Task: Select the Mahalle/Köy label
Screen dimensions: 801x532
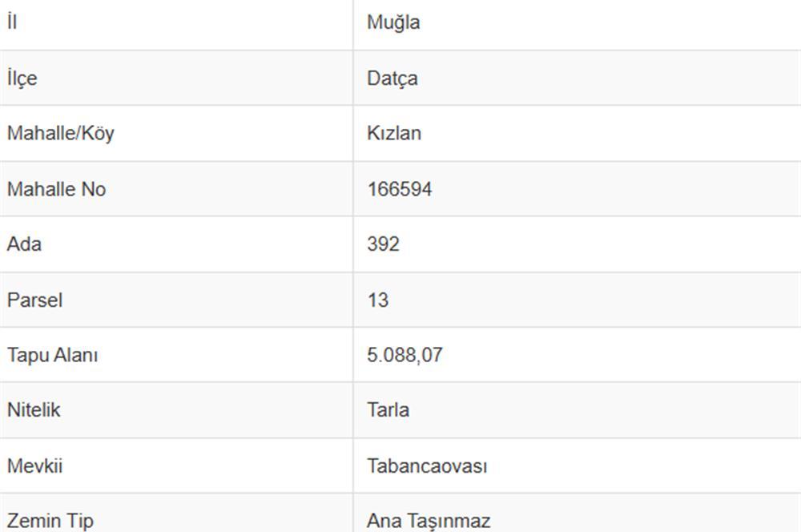Action: [61, 134]
